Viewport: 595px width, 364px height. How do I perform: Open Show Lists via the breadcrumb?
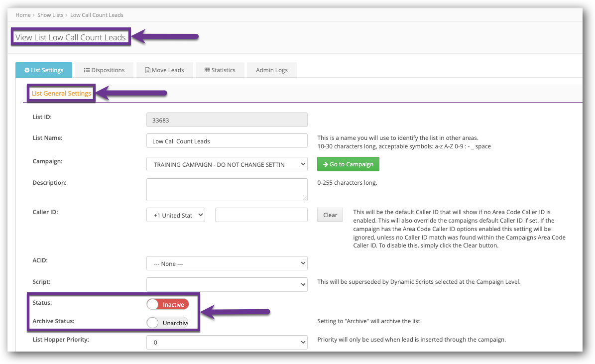click(50, 15)
